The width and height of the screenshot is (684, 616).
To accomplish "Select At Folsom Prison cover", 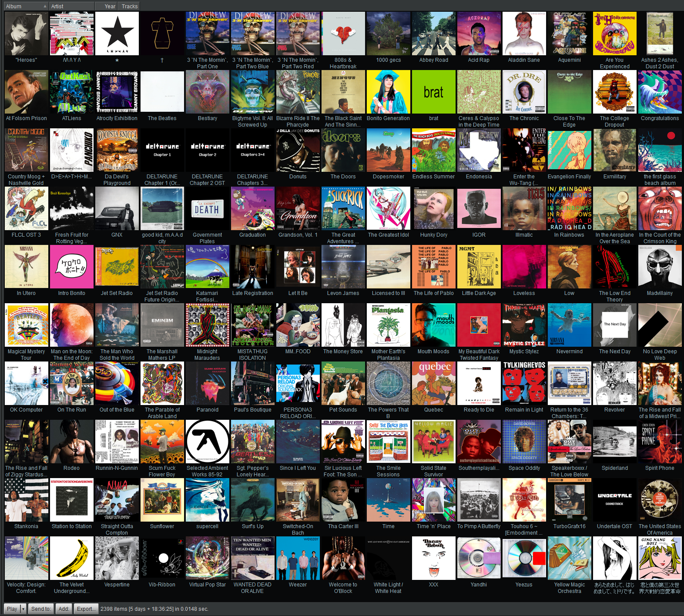I will pyautogui.click(x=27, y=92).
